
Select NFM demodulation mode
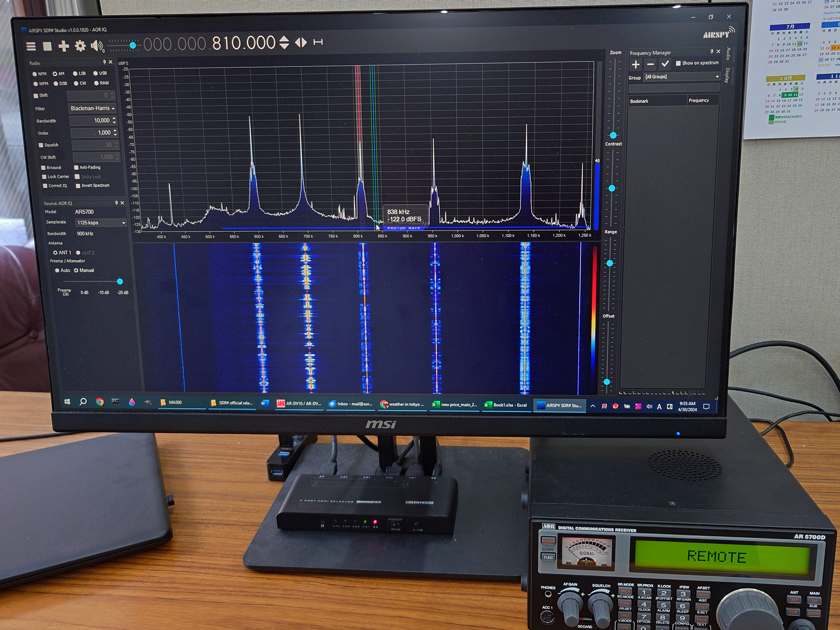click(x=40, y=74)
